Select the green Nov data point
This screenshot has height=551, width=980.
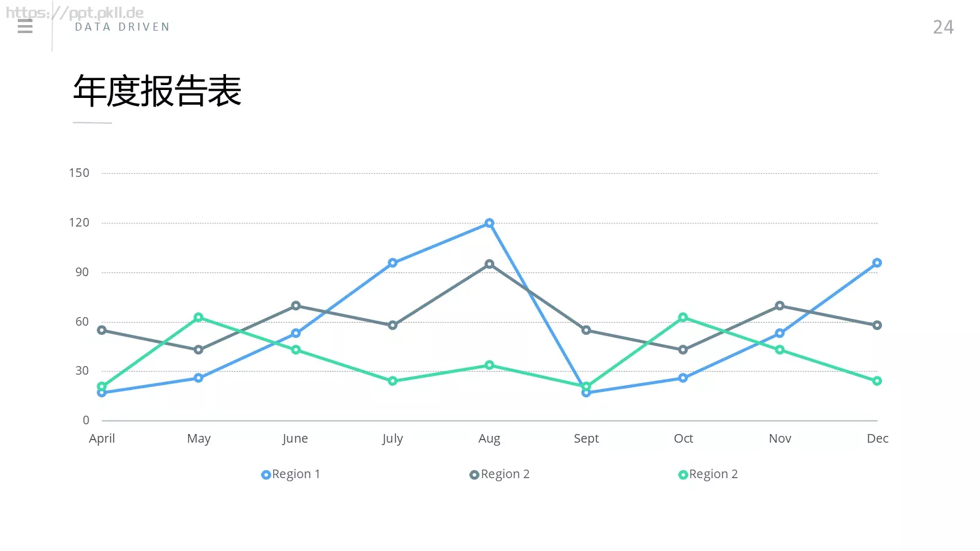tap(780, 350)
